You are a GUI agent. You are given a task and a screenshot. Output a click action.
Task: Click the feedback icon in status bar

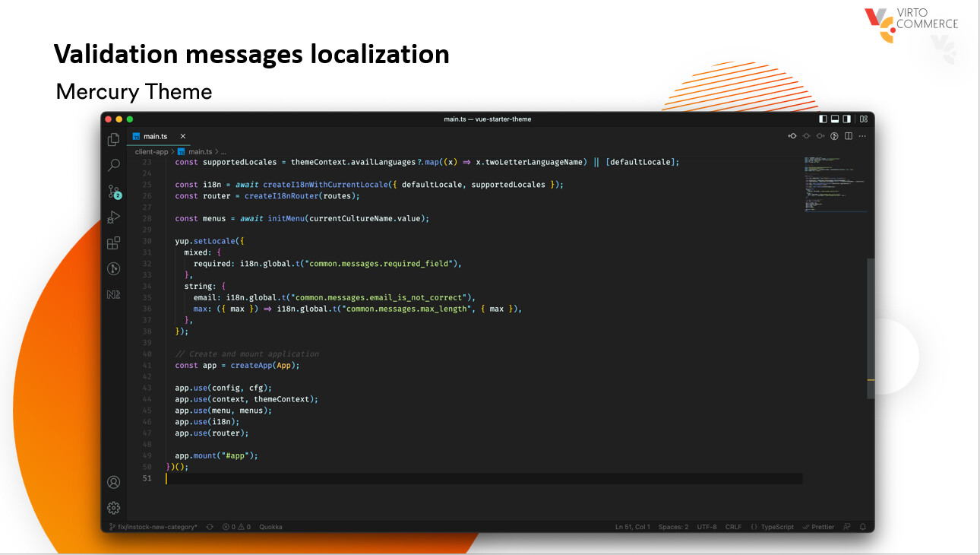847,527
